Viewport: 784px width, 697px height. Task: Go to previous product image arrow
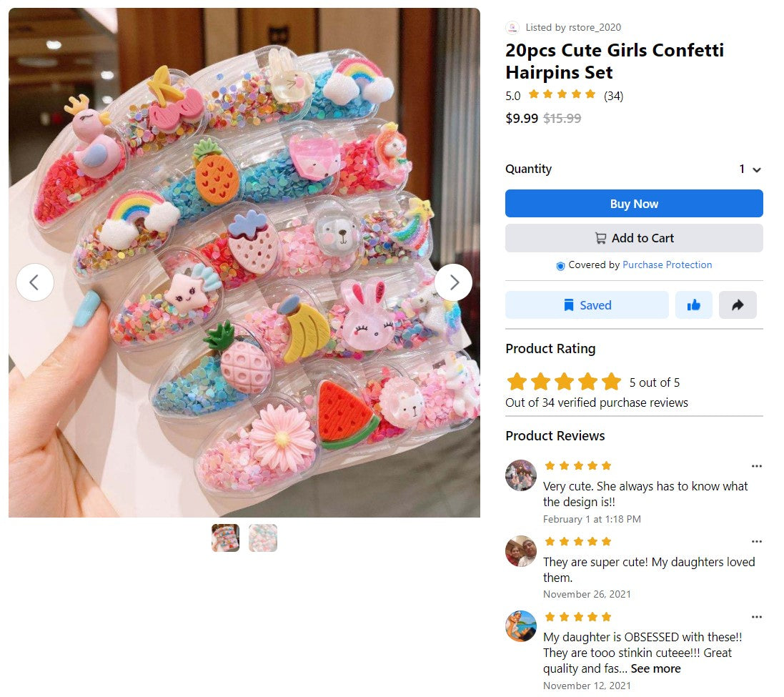click(x=35, y=282)
